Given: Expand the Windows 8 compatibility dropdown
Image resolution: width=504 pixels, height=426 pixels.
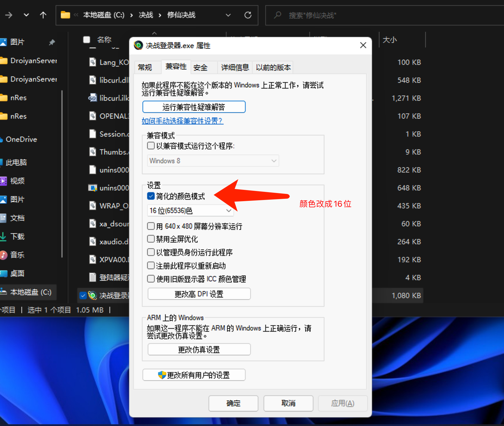Looking at the screenshot, I should point(213,161).
